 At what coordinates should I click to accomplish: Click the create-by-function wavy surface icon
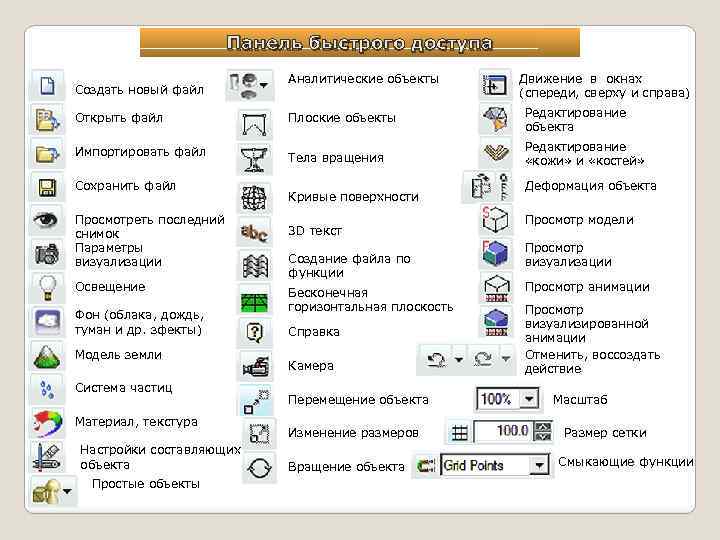[x=254, y=265]
